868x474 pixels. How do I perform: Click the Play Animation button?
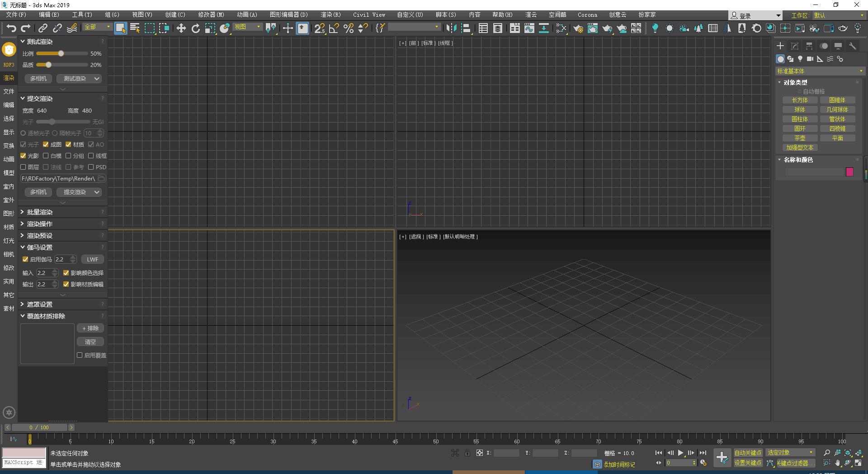[680, 453]
